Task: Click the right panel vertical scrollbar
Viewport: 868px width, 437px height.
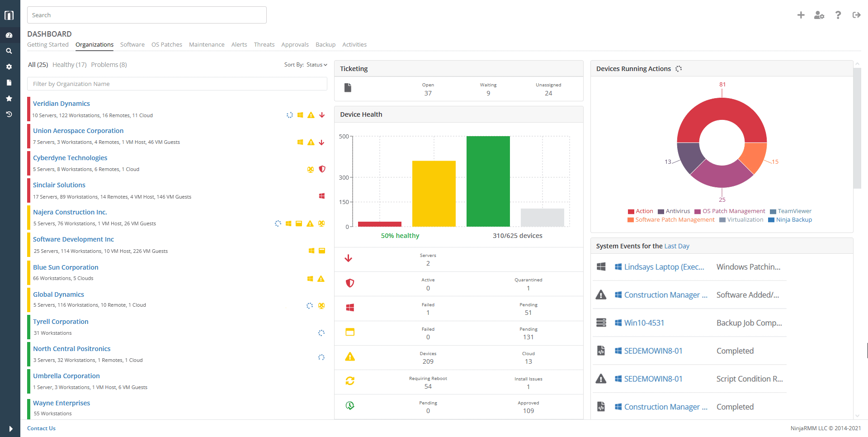Action: click(x=857, y=128)
